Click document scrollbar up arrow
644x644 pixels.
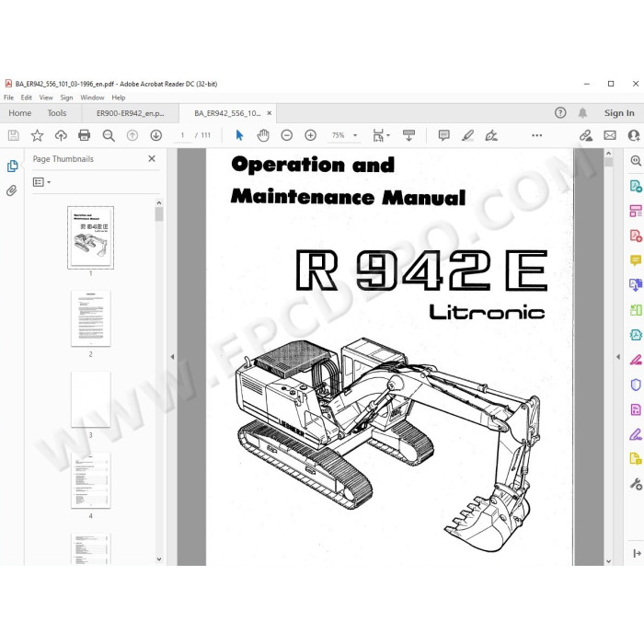click(609, 153)
